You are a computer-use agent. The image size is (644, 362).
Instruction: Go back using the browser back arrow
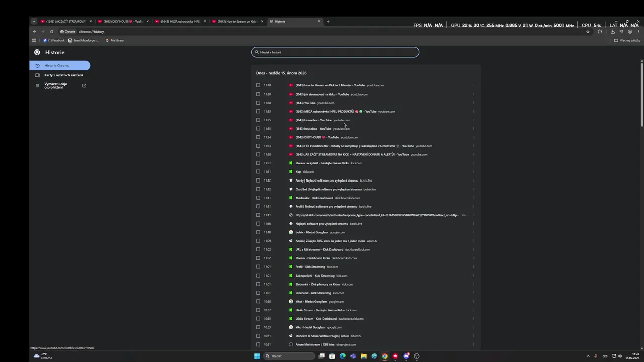[x=34, y=32]
